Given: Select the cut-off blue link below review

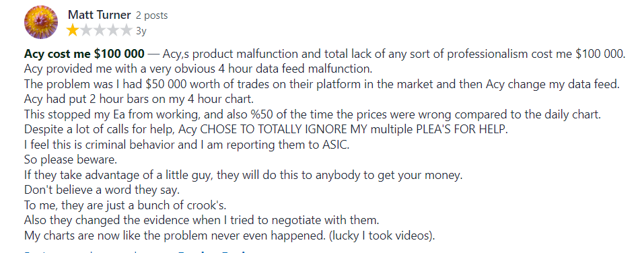Looking at the screenshot, I should [x=140, y=251].
